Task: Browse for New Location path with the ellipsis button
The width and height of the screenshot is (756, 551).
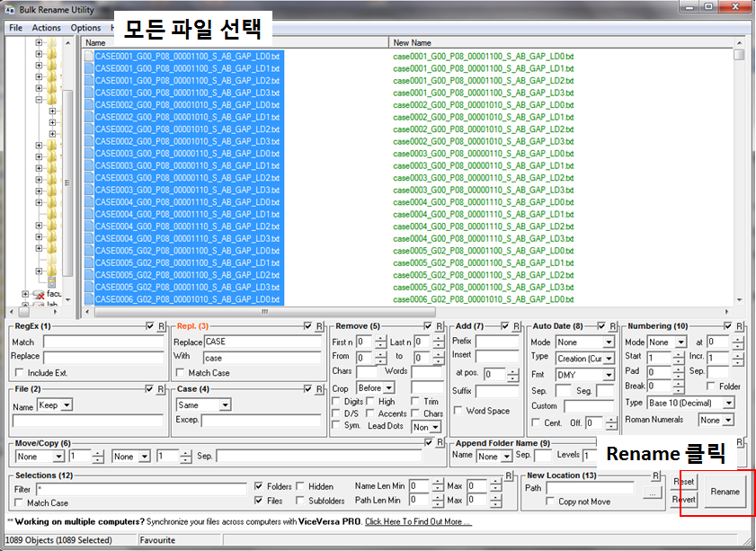Action: (652, 493)
